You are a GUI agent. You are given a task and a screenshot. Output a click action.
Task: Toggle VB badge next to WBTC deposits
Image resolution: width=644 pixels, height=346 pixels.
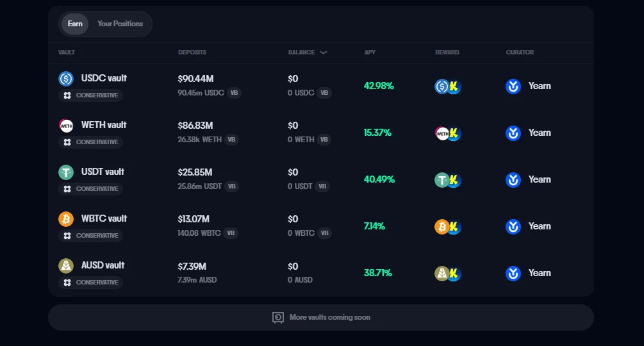tap(231, 233)
